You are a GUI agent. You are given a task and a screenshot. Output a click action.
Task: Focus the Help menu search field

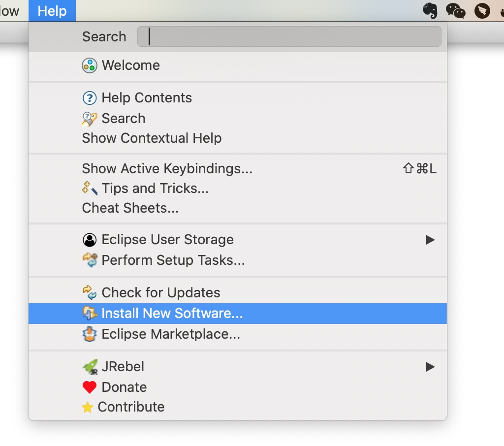[289, 37]
